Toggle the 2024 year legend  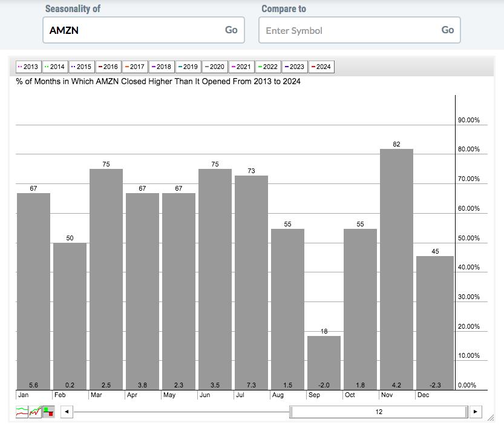[x=321, y=67]
